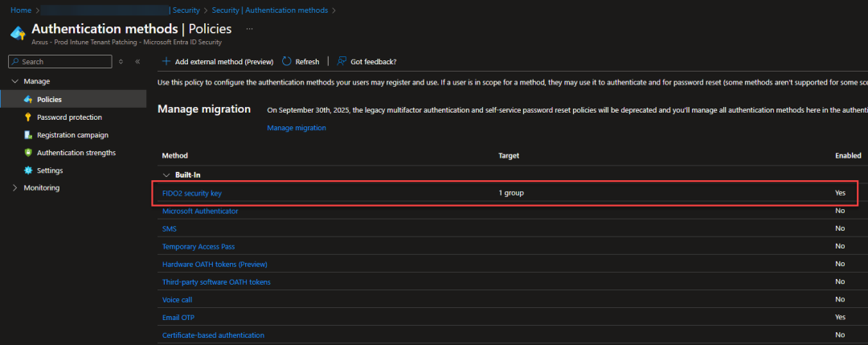Click the Got feedback? button

(x=366, y=61)
